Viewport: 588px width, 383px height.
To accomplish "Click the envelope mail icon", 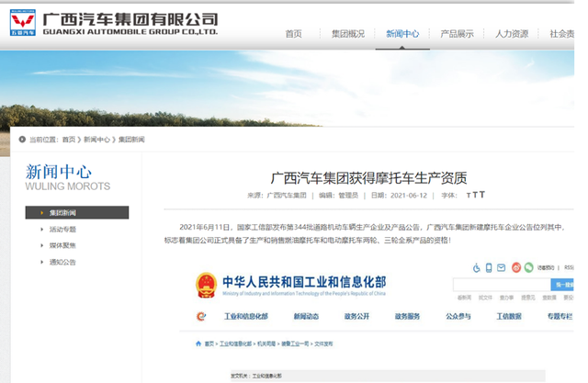I will [502, 267].
